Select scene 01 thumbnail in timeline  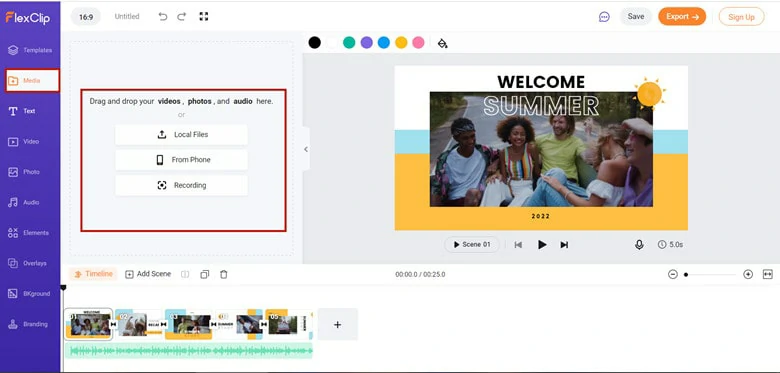pos(89,324)
